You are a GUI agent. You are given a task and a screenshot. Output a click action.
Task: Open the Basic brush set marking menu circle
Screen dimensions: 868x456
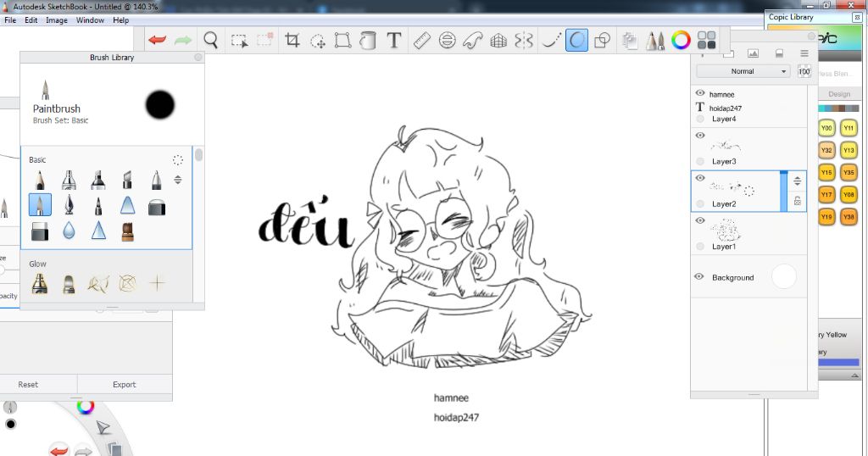pos(178,160)
